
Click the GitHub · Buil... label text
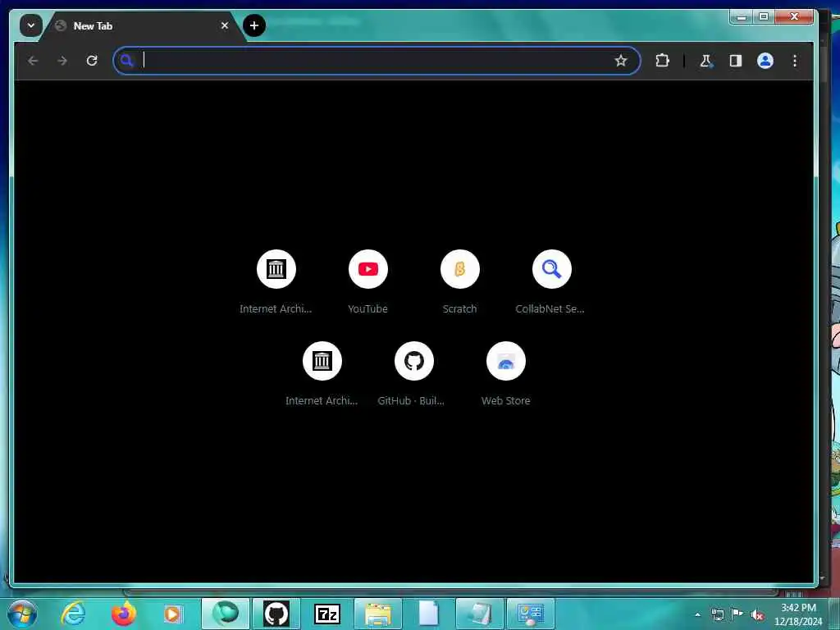point(411,400)
